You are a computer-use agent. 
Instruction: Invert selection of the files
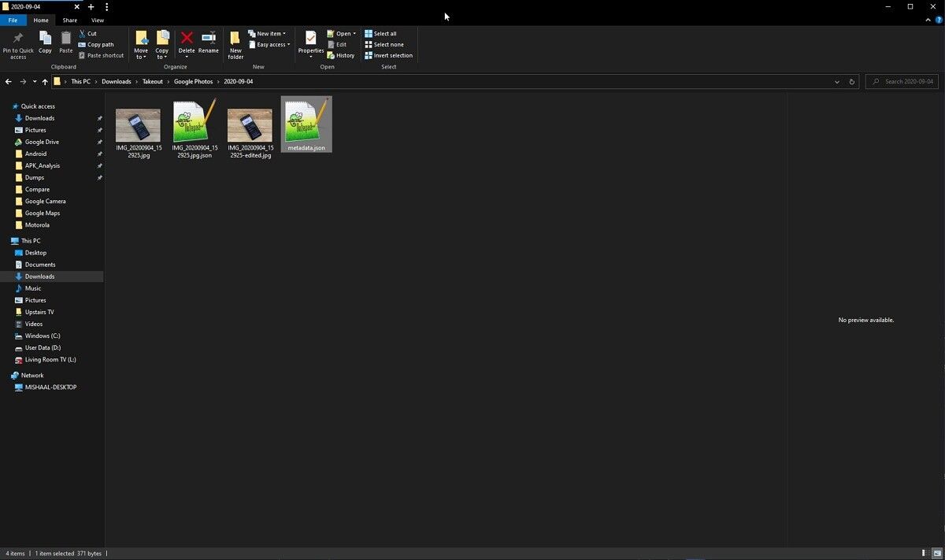[x=388, y=55]
